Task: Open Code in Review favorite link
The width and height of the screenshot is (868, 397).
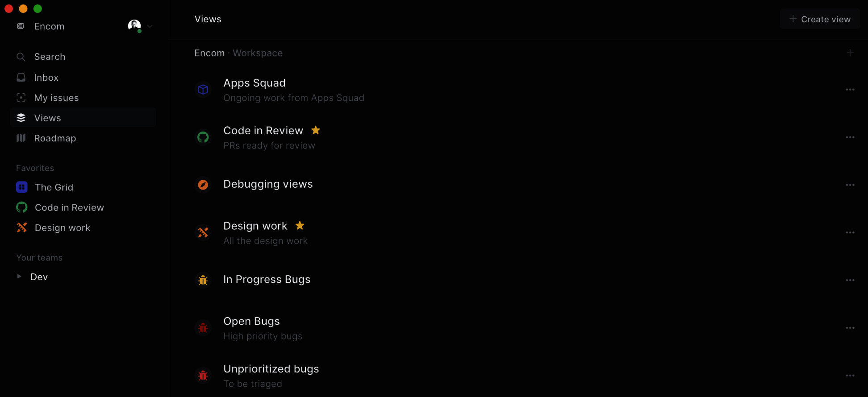Action: point(69,207)
